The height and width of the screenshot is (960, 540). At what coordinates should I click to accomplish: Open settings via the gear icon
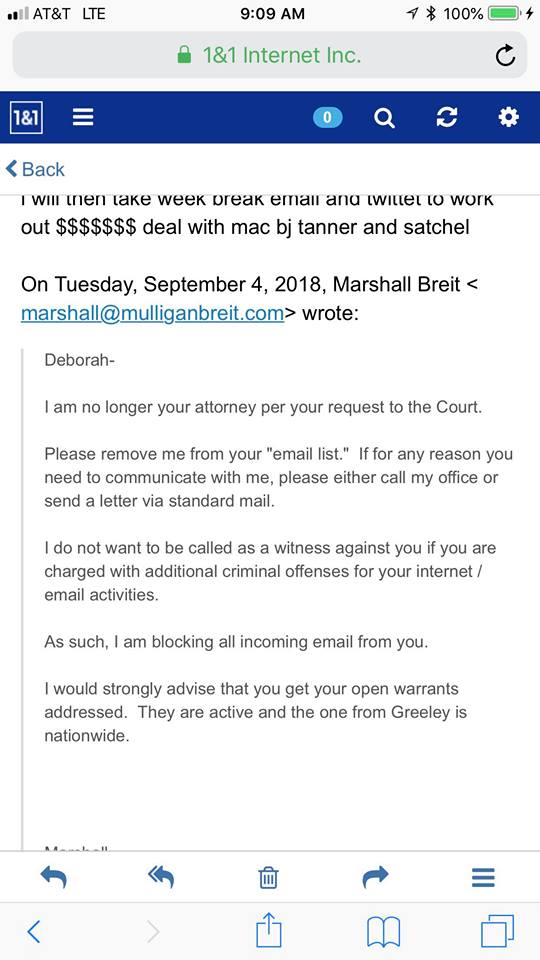click(x=508, y=117)
